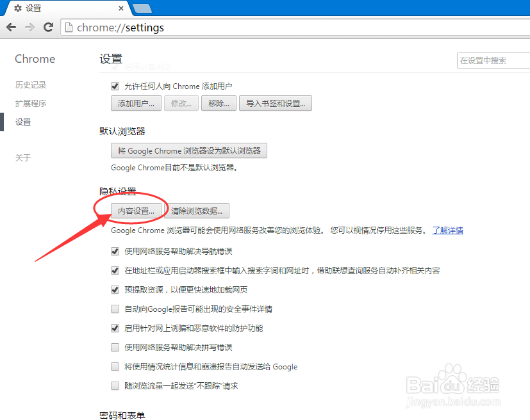This screenshot has width=530, height=420.
Task: Enable 使用网络服务帮助解决拼写错误 checkbox
Action: tap(115, 348)
